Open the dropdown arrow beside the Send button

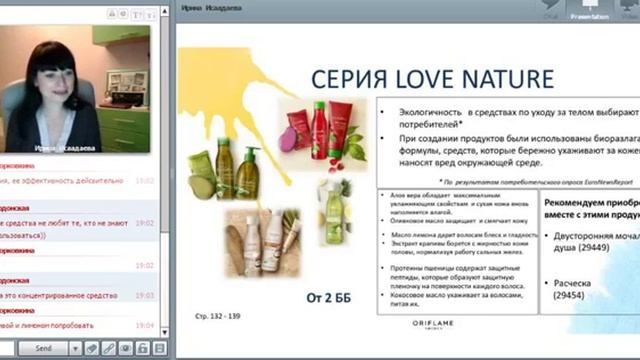pyautogui.click(x=75, y=349)
